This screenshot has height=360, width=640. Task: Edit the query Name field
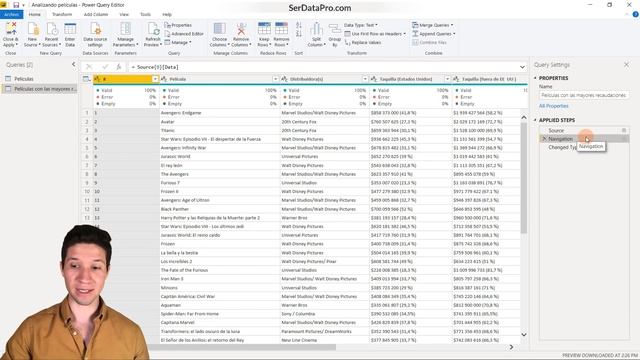point(584,95)
